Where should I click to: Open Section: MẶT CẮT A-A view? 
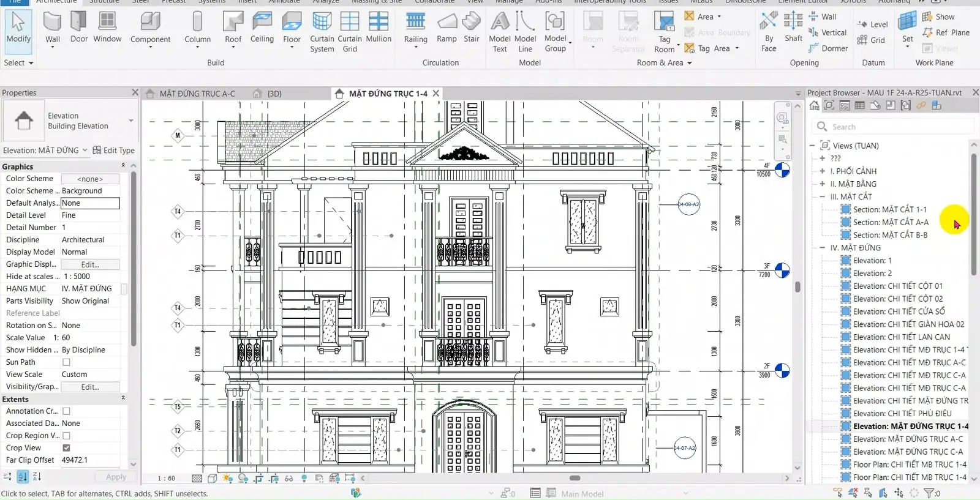tap(891, 222)
